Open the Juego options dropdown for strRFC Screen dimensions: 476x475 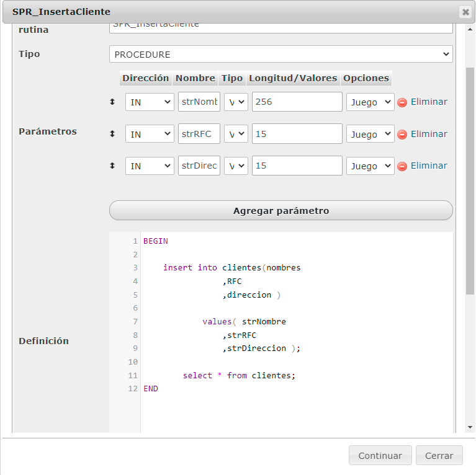(x=370, y=134)
